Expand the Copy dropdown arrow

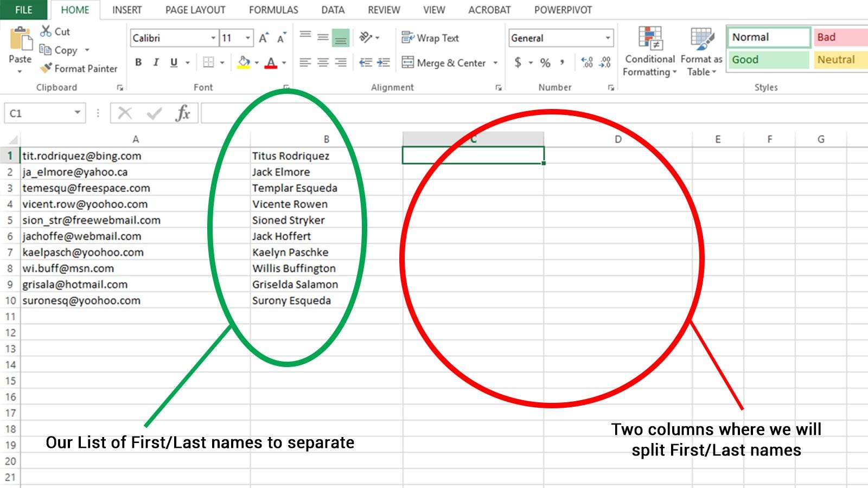click(87, 50)
